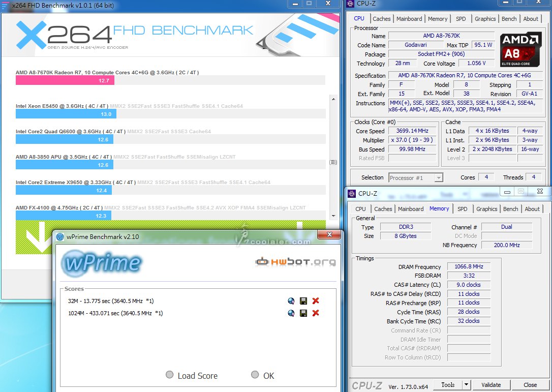Click the Size 8 GBytes value
The height and width of the screenshot is (392, 552).
[x=406, y=236]
